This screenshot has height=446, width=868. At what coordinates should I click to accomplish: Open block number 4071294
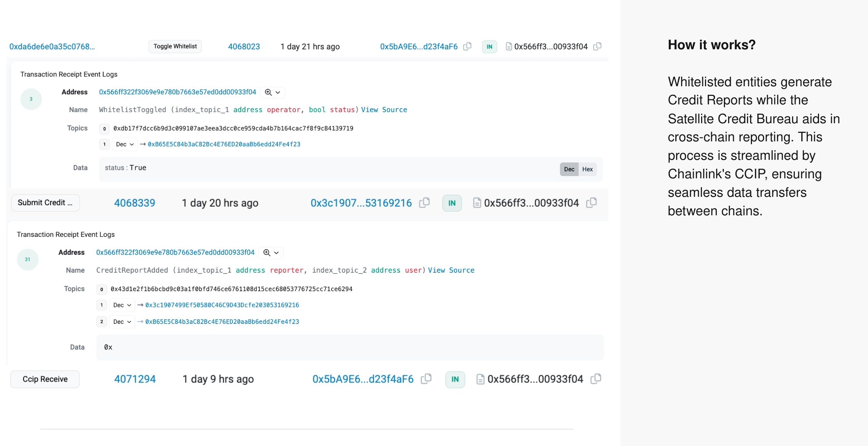135,379
